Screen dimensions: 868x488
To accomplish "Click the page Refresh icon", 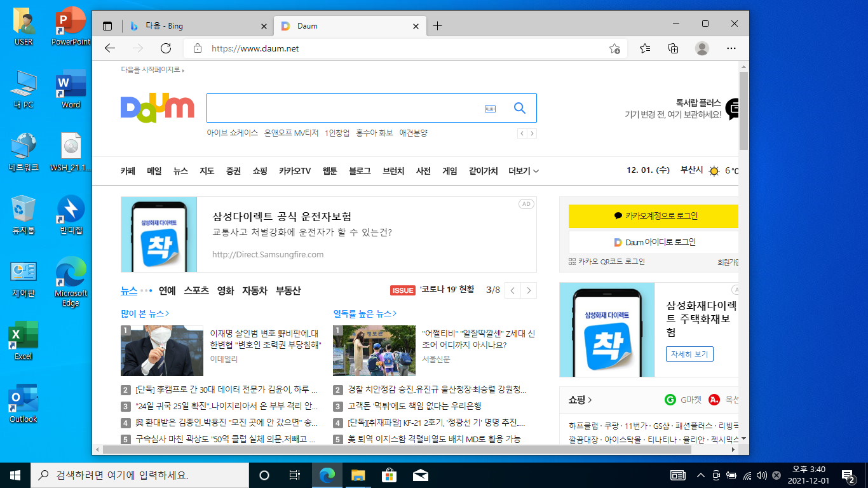I will [x=166, y=48].
